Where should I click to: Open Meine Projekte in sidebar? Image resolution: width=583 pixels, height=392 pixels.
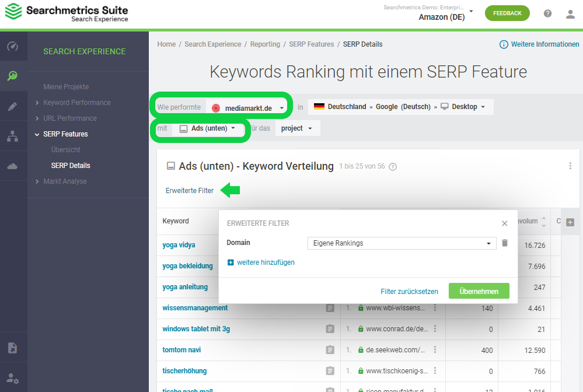point(66,87)
